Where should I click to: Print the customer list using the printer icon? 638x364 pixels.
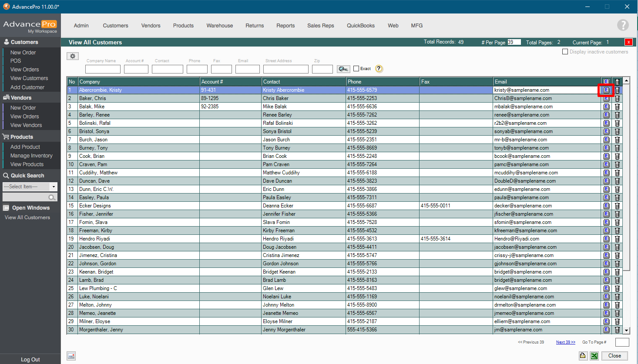click(x=583, y=356)
